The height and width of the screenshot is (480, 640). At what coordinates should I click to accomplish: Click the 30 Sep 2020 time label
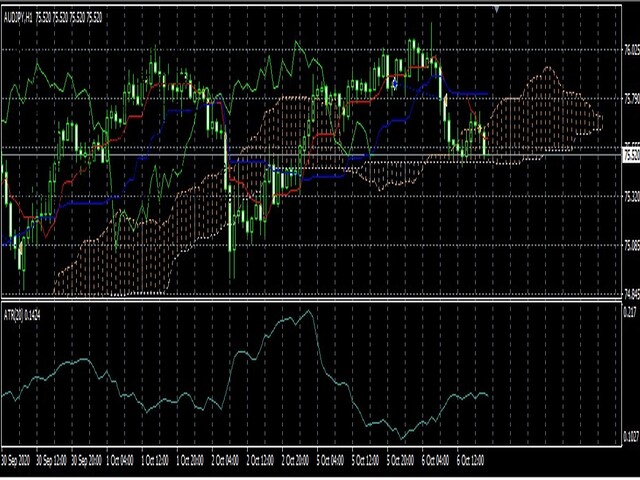(x=16, y=461)
